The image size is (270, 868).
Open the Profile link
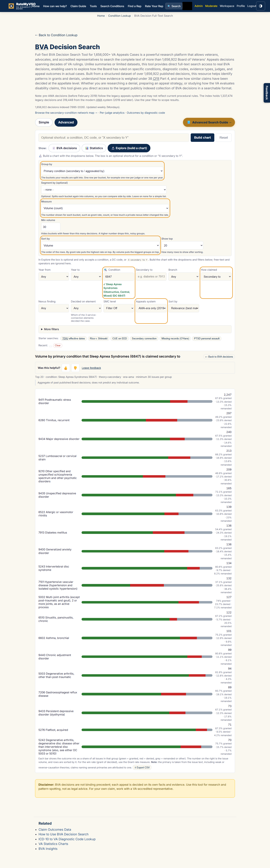click(x=241, y=6)
